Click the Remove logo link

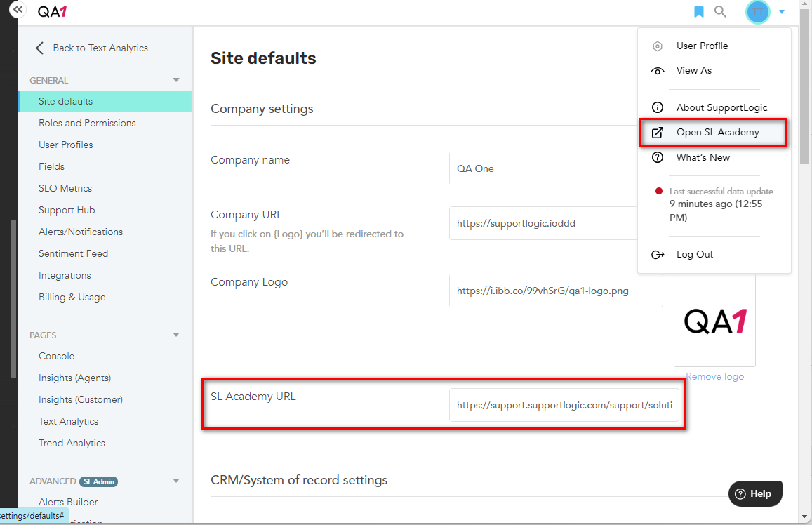coord(714,376)
